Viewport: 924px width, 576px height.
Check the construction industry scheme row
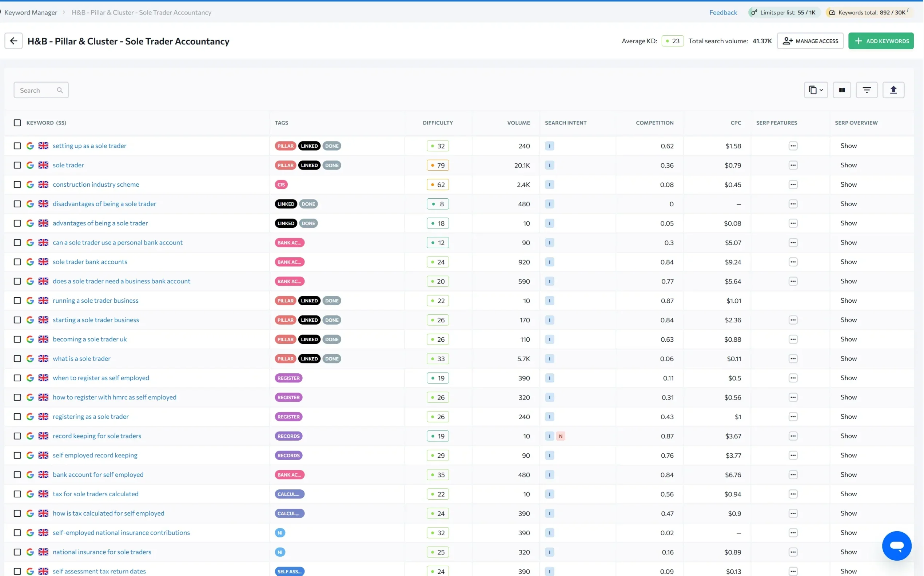[17, 185]
